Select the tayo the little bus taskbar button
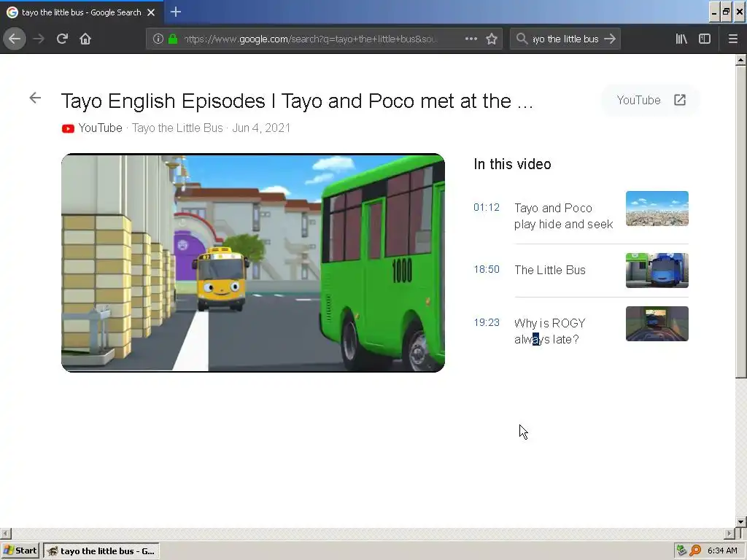This screenshot has width=747, height=560. [101, 551]
